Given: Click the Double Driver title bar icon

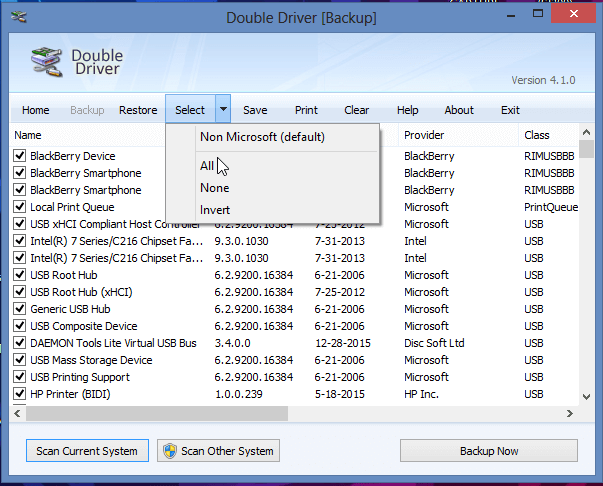Looking at the screenshot, I should (18, 17).
